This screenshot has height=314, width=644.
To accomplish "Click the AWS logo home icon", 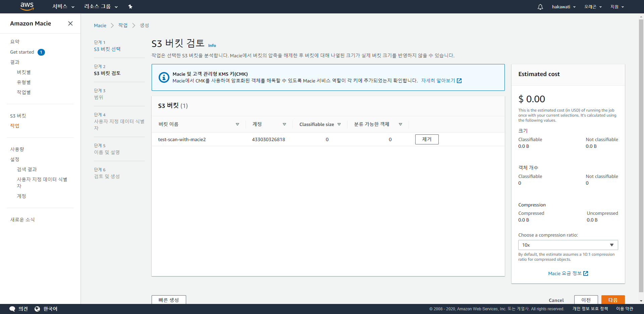I will 27,6.
